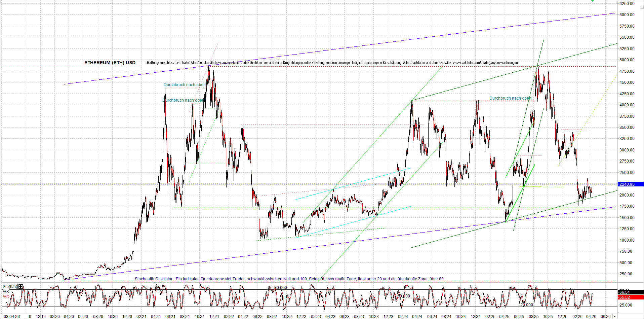644x319 pixels.
Task: Select the ETHEREUM (ETH) USD chart title
Action: [110, 63]
